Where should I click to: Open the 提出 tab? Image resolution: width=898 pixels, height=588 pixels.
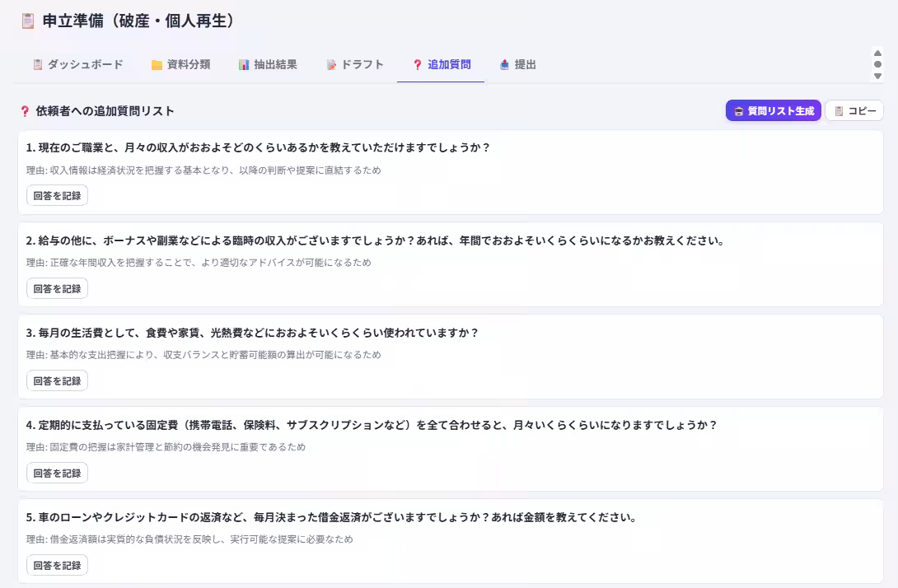pos(517,63)
